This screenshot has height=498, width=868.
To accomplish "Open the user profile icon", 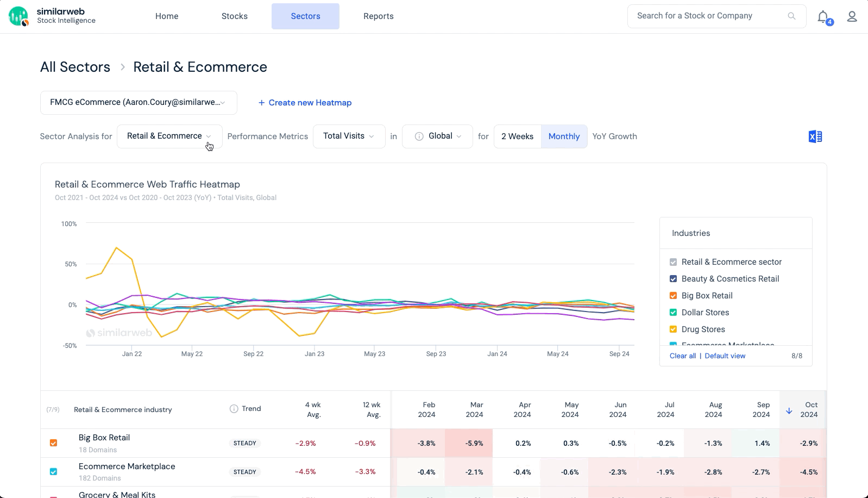I will 852,17.
